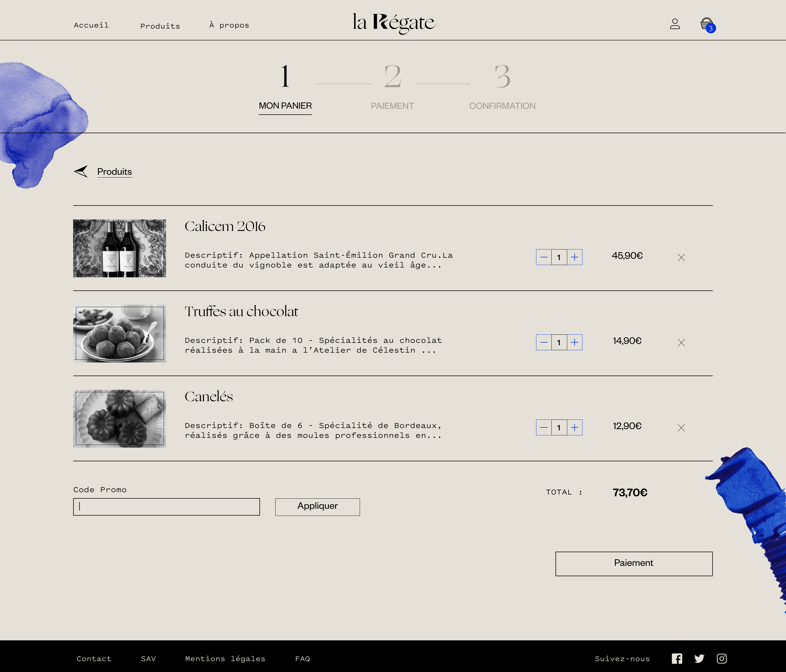Screen dimensions: 786x672
Task: Open the user account icon
Action: click(675, 24)
